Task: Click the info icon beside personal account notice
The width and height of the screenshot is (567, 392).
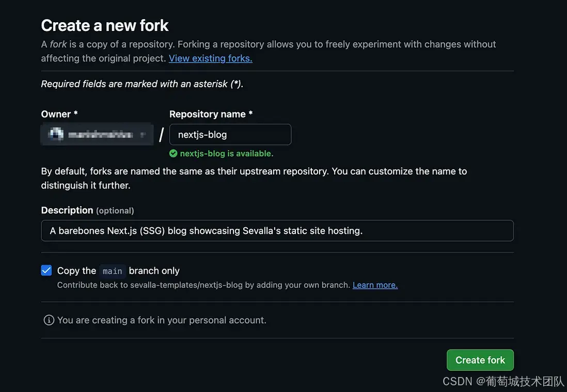Action: 49,320
